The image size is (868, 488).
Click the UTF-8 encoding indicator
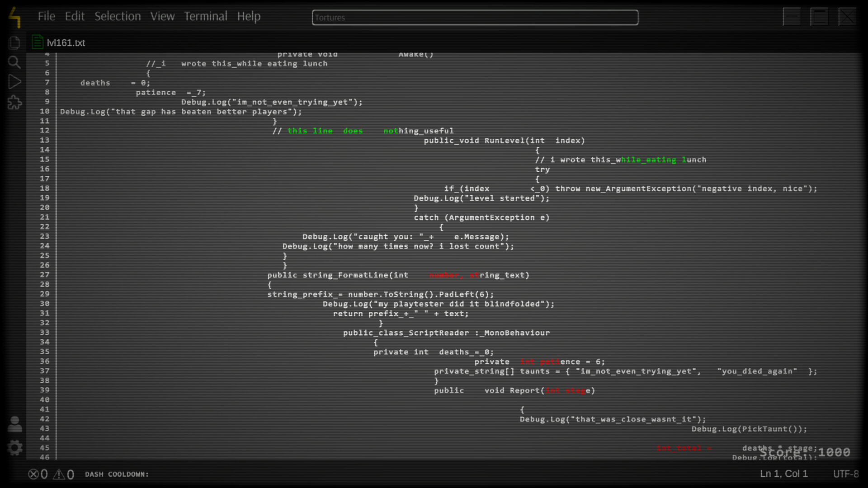pos(846,474)
